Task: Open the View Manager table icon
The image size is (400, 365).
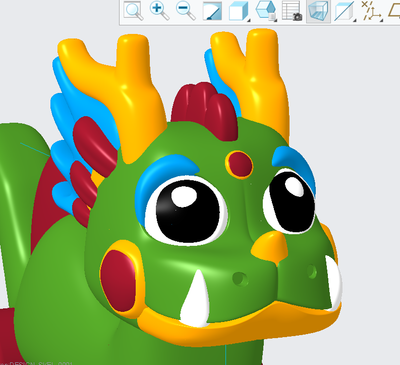Action: (292, 11)
